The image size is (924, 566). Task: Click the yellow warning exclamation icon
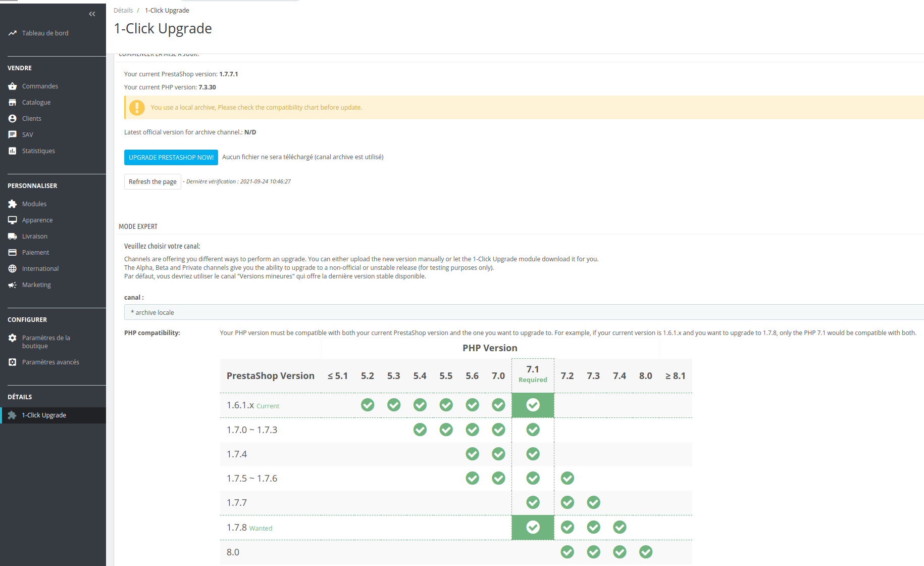coord(137,108)
